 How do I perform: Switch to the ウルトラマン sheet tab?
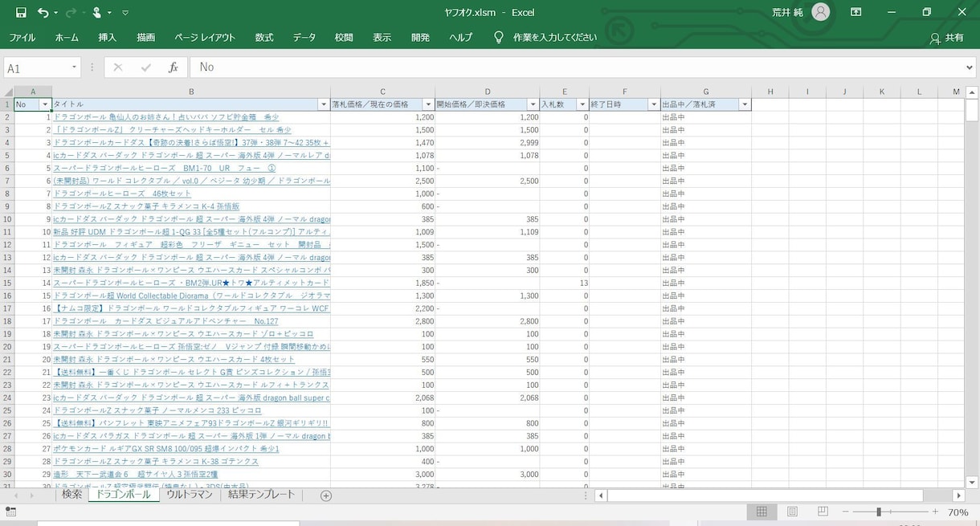point(190,495)
